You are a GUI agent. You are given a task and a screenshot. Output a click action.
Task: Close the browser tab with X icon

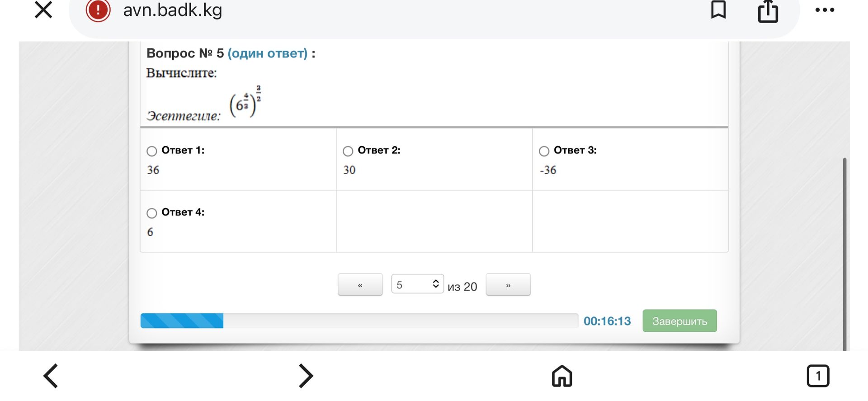[43, 10]
